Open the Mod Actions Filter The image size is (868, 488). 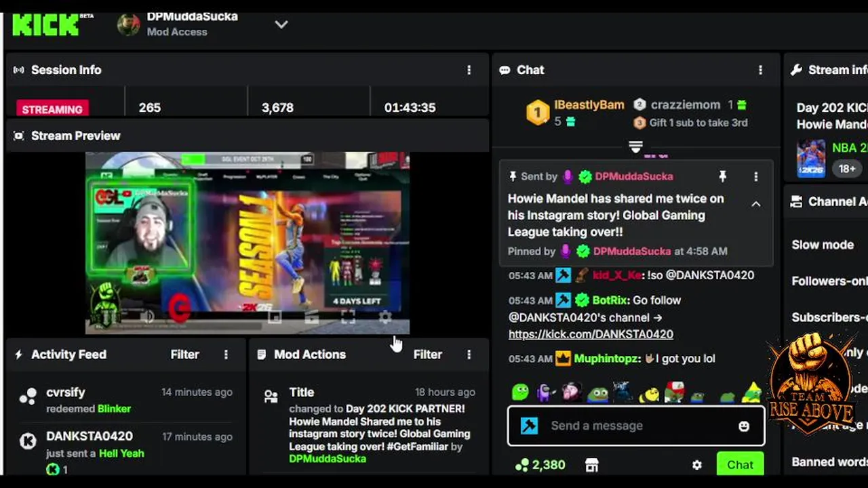click(427, 354)
